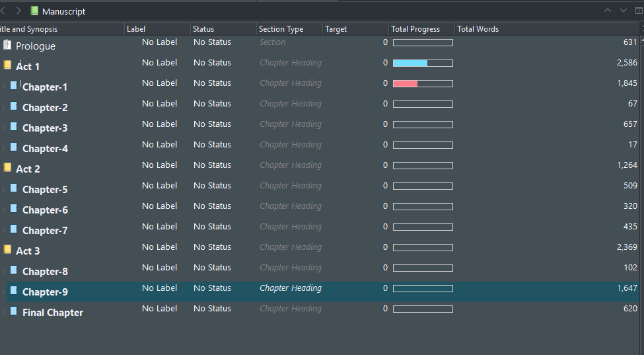Screen dimensions: 644x355
Task: Sort by the Section Type column header
Action: pos(289,29)
